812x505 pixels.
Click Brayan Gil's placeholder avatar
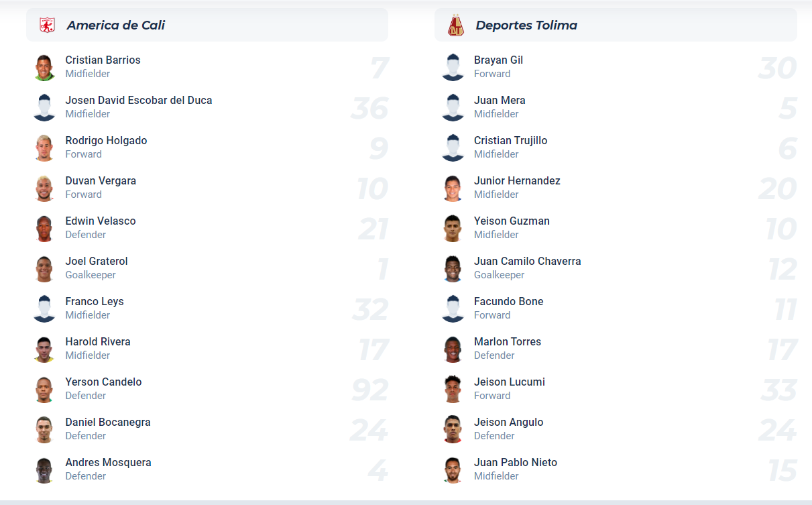[453, 67]
